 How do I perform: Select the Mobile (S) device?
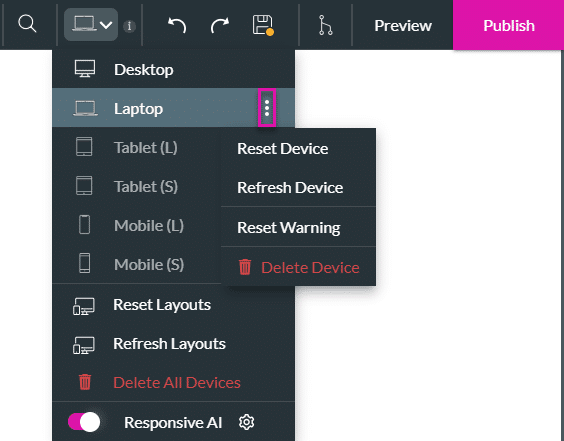tap(137, 264)
